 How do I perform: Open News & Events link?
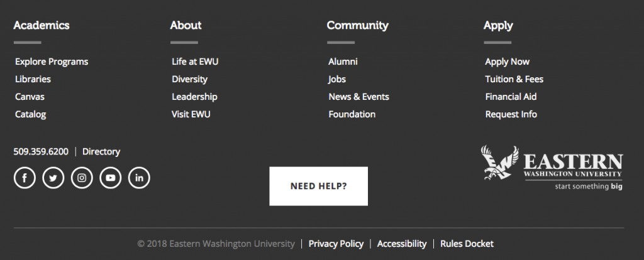pyautogui.click(x=358, y=97)
